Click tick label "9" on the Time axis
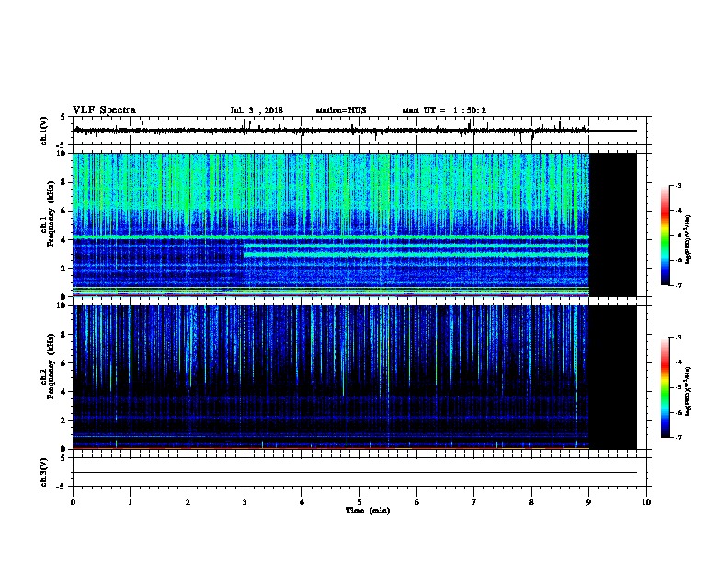This screenshot has width=728, height=563. click(588, 502)
